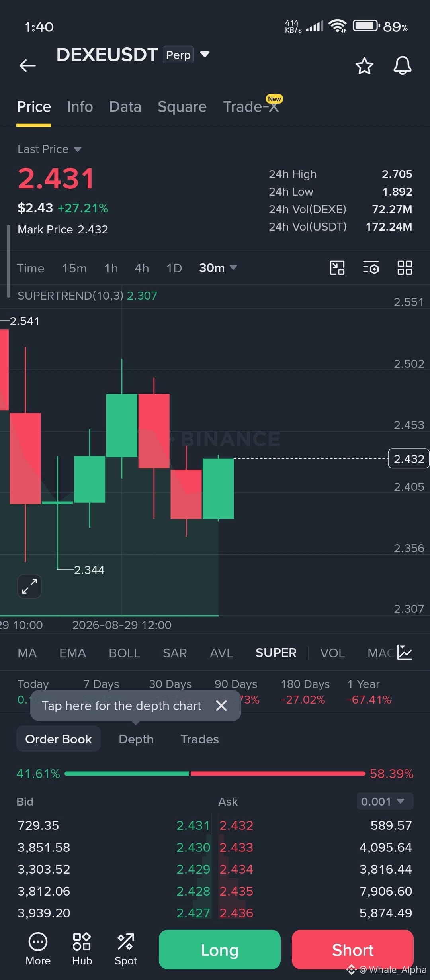Select the 1D interval
The height and width of the screenshot is (980, 430).
pyautogui.click(x=174, y=268)
